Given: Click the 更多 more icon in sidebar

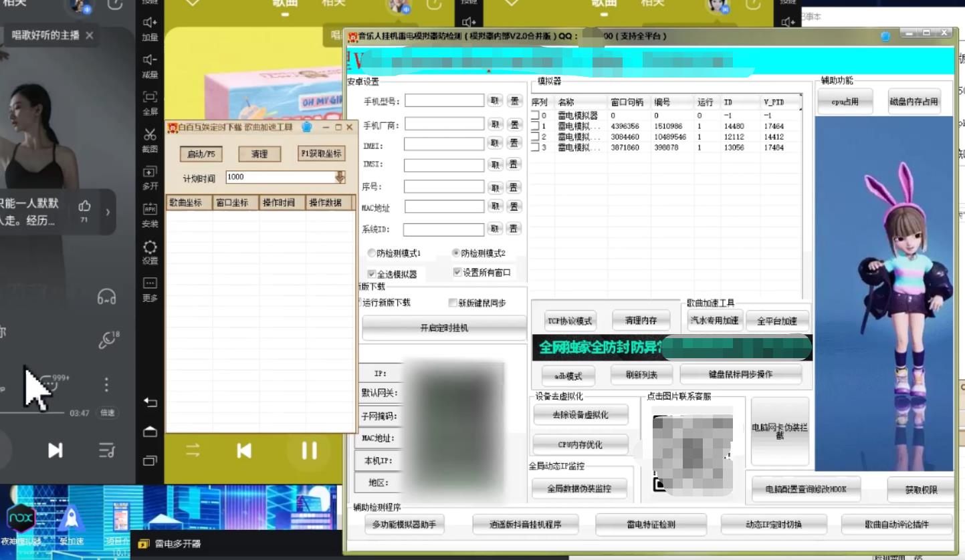Looking at the screenshot, I should [151, 289].
